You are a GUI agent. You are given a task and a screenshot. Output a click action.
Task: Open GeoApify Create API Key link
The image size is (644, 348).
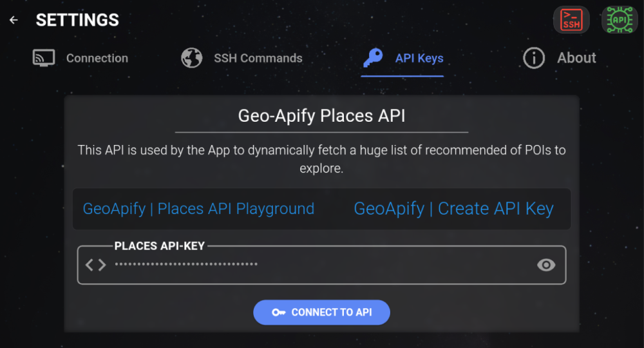[x=453, y=209]
